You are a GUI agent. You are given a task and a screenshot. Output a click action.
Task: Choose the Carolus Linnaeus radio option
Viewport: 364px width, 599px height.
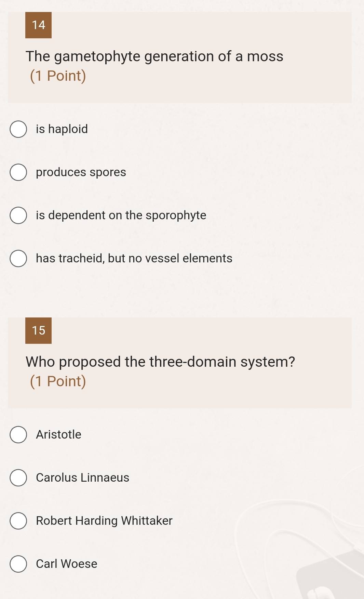tap(18, 478)
